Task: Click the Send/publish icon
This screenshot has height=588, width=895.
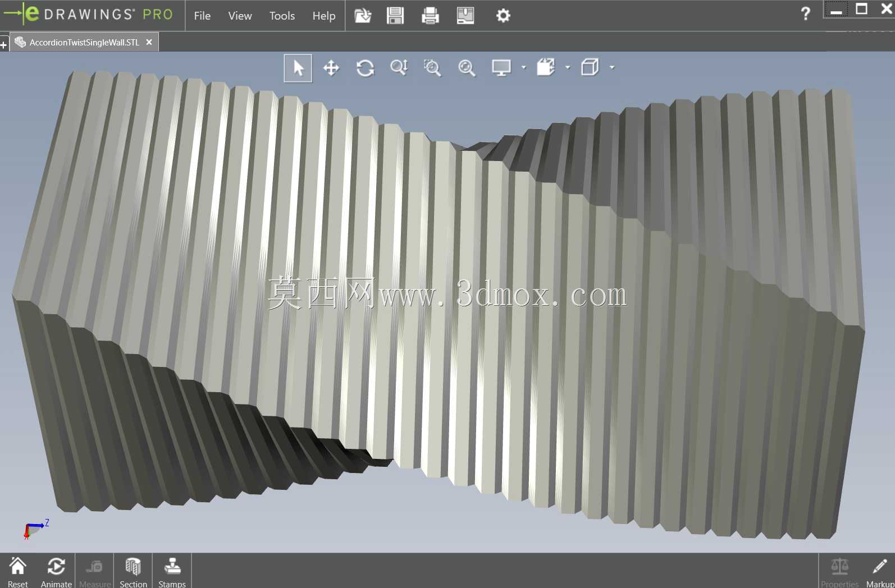Action: (465, 16)
